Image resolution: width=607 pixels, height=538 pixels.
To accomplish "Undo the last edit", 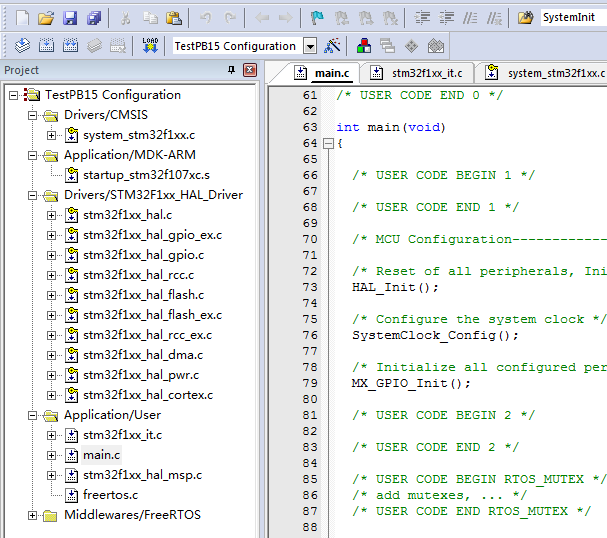I will [x=206, y=18].
